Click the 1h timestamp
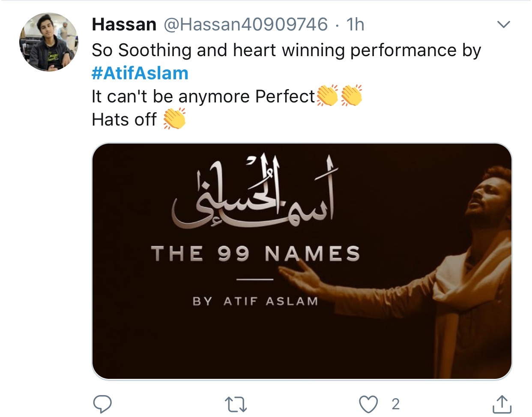This screenshot has width=532, height=417. 355,24
